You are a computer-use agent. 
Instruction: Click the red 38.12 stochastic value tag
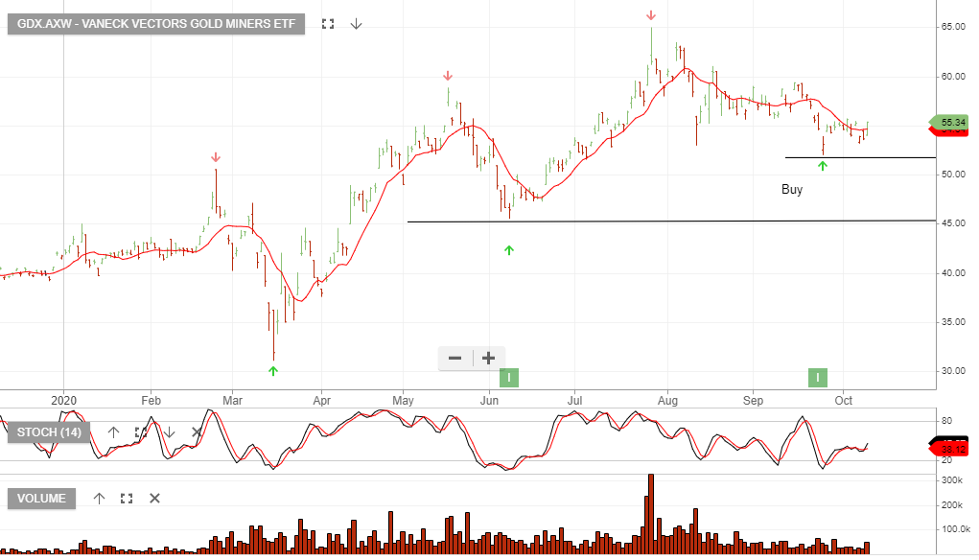coord(949,449)
